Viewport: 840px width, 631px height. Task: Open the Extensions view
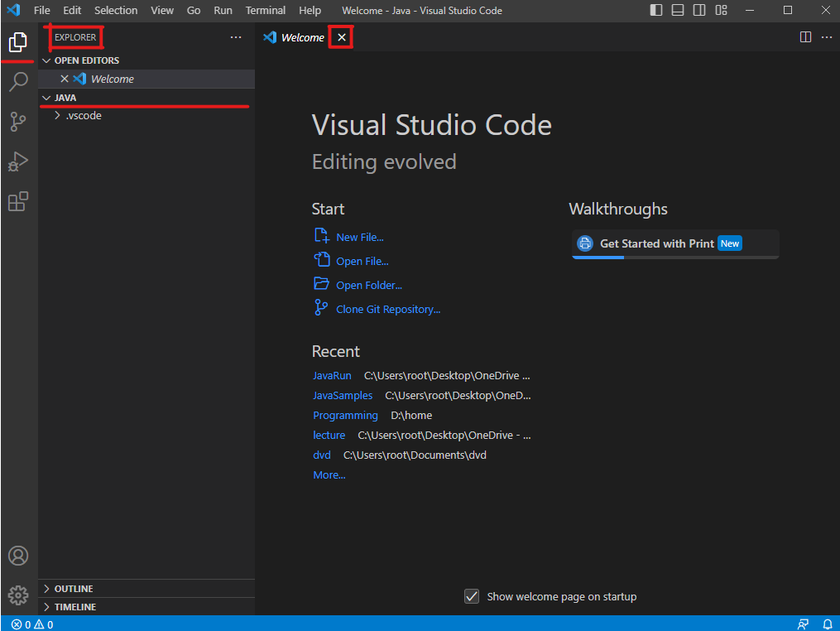coord(18,201)
